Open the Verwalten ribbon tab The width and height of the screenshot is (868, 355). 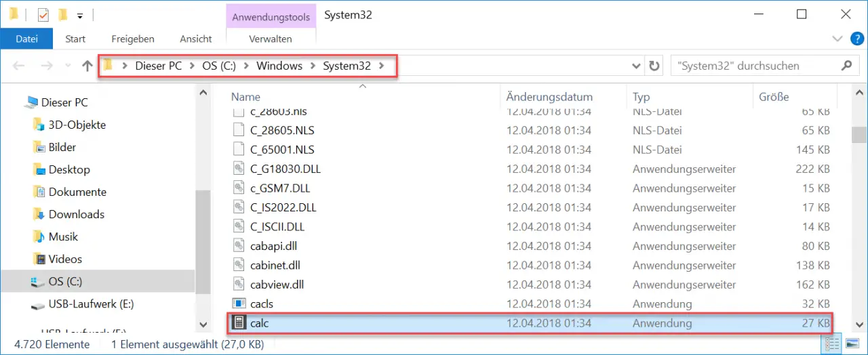pos(271,39)
